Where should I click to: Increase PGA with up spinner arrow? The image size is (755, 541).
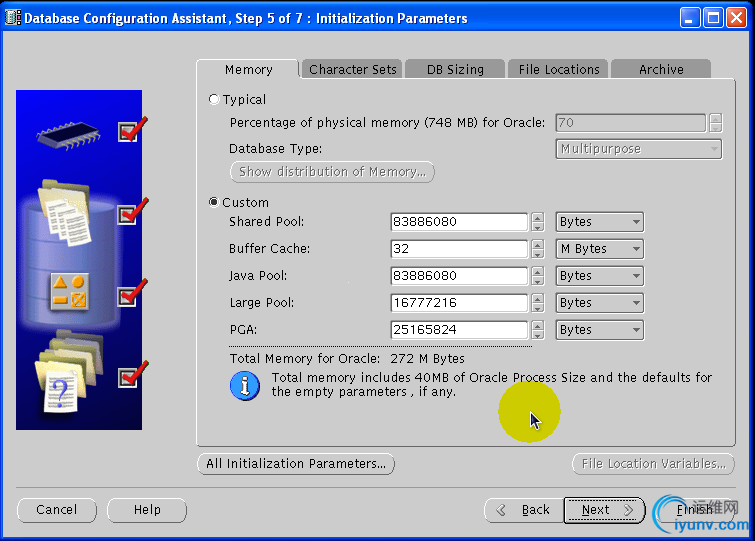point(538,325)
